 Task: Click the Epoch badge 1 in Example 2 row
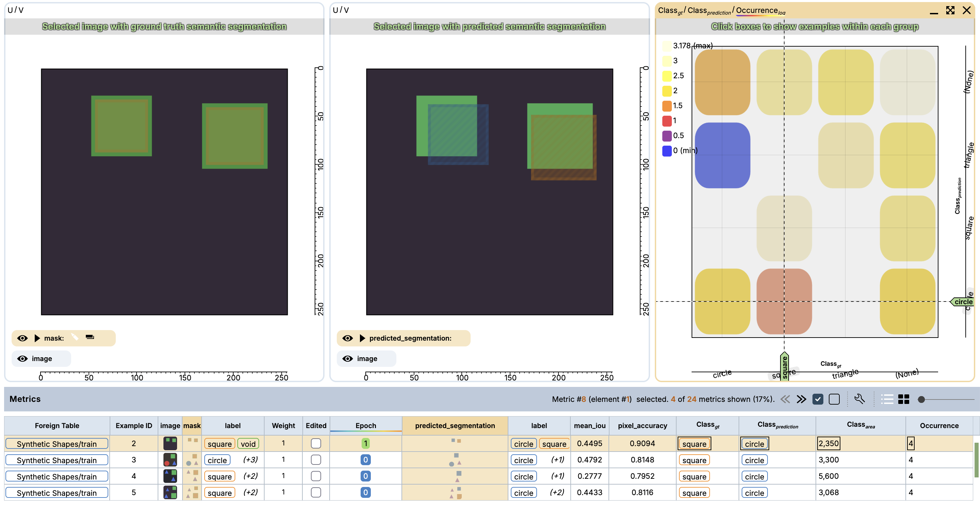tap(365, 443)
